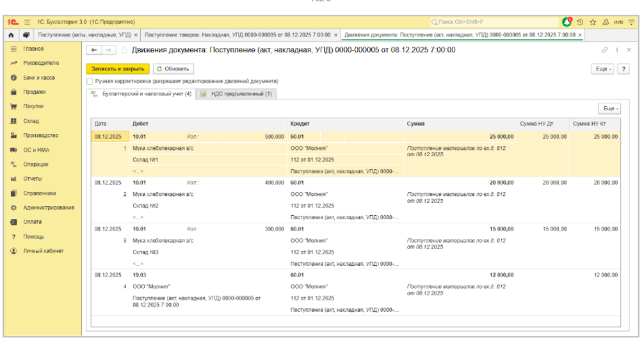Select the 19.03 debit account cell
Viewport: 644px width, 349px height.
point(208,275)
